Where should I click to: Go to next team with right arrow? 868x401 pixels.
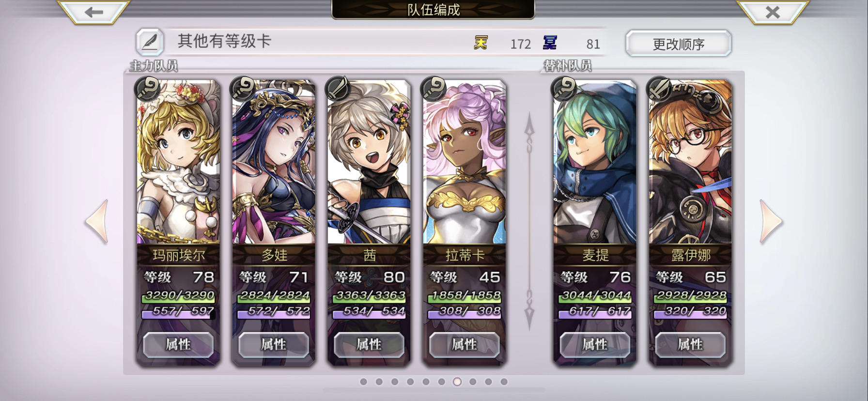pyautogui.click(x=771, y=221)
